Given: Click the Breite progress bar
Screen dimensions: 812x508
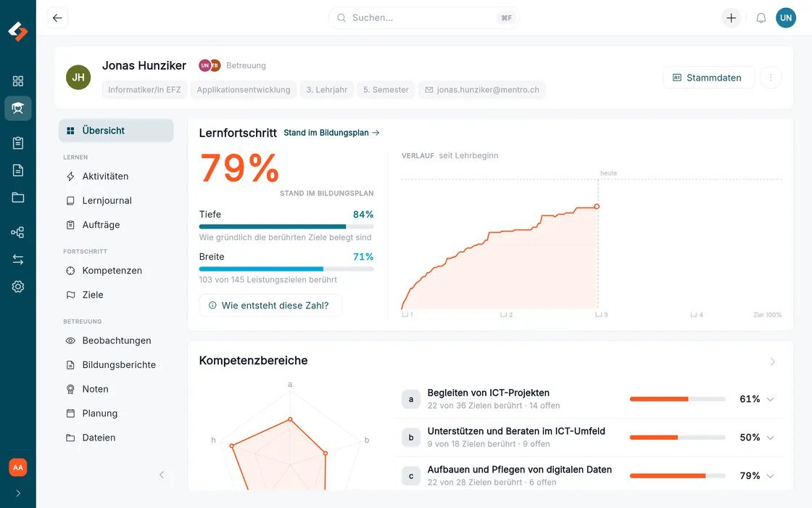Looking at the screenshot, I should (x=286, y=269).
